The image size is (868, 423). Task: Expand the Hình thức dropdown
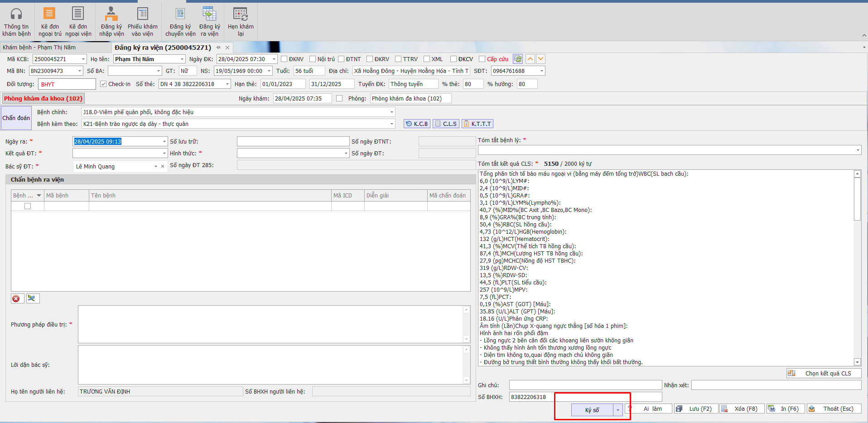tap(346, 154)
